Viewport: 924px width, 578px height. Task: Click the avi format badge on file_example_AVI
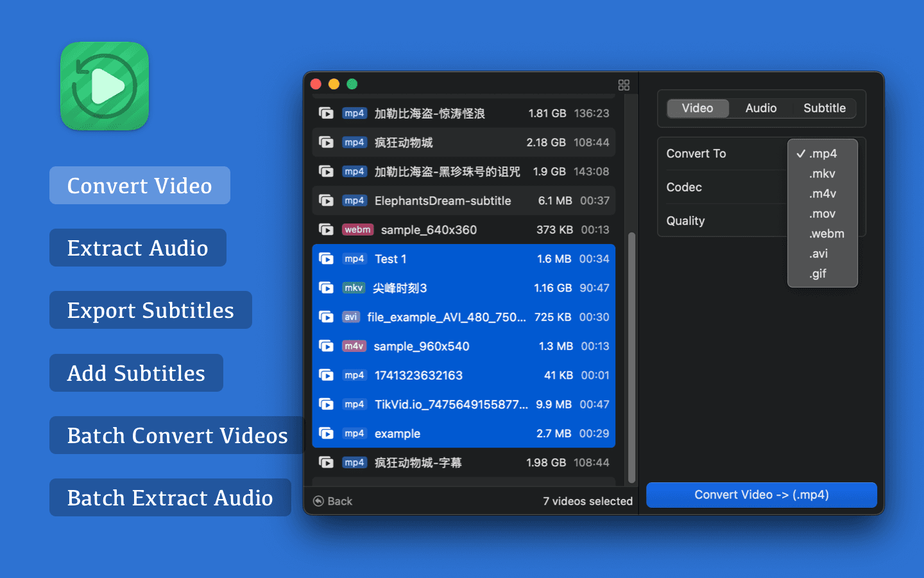[350, 317]
